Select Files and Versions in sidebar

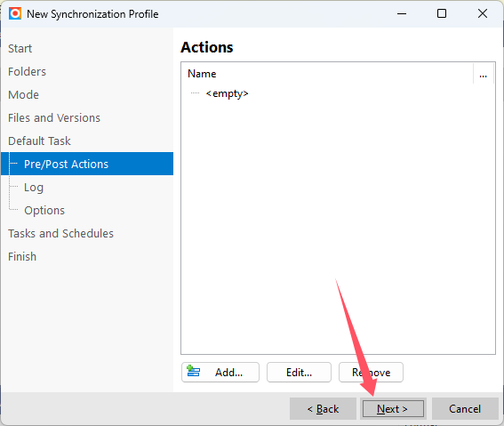54,118
